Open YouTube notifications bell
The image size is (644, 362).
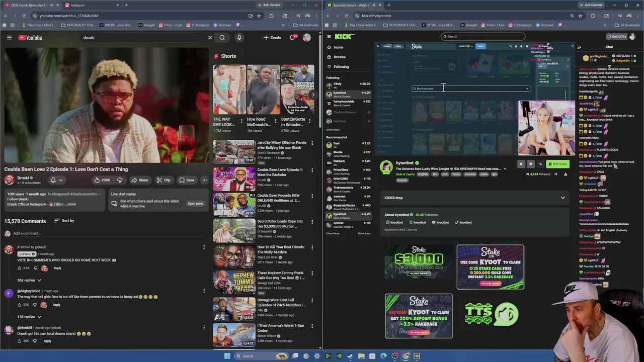point(292,38)
